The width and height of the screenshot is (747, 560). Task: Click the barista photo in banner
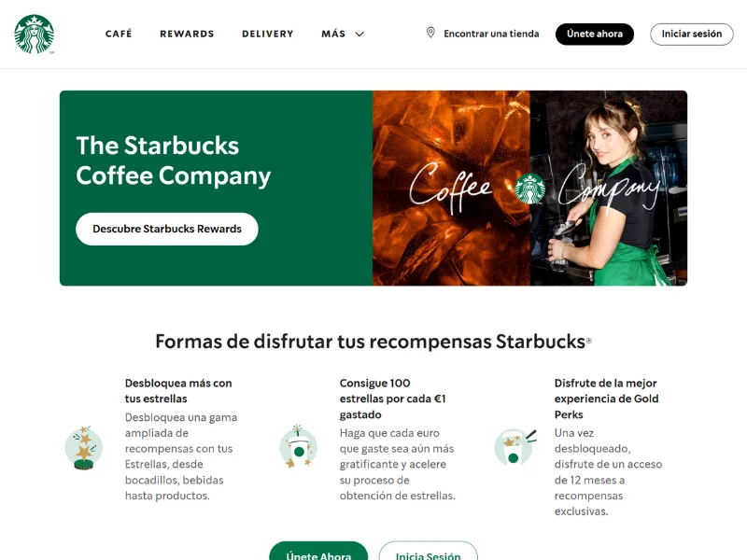click(609, 189)
